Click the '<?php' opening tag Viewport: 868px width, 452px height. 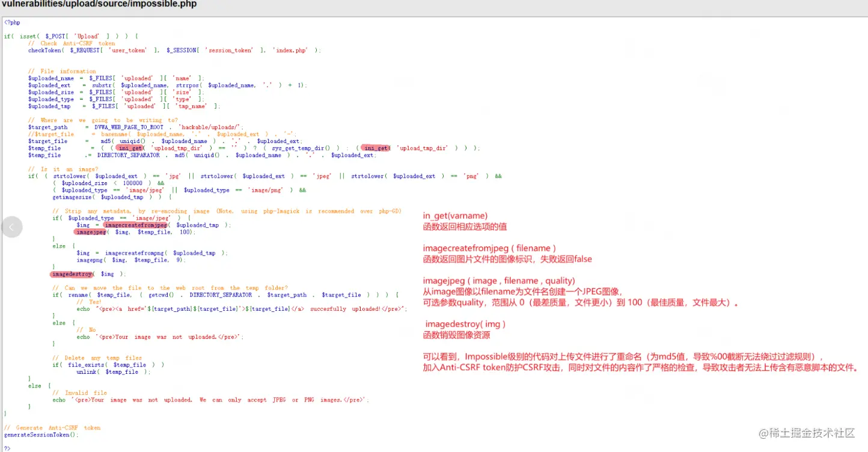(x=12, y=23)
